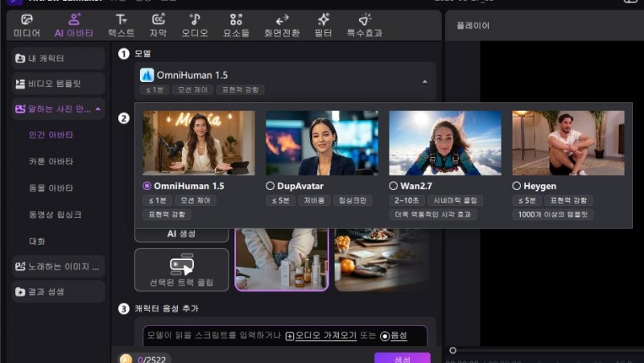Click the 저비용 tag under DupAvatar
The width and height of the screenshot is (644, 363).
click(x=314, y=200)
